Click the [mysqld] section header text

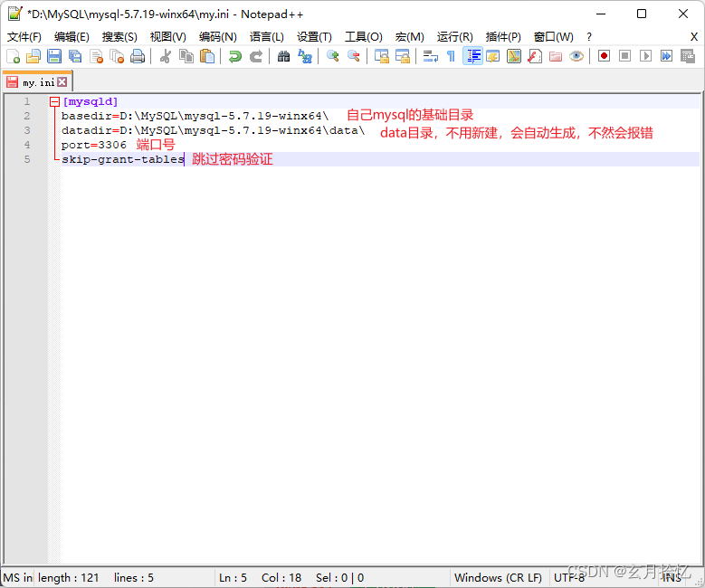(x=91, y=101)
